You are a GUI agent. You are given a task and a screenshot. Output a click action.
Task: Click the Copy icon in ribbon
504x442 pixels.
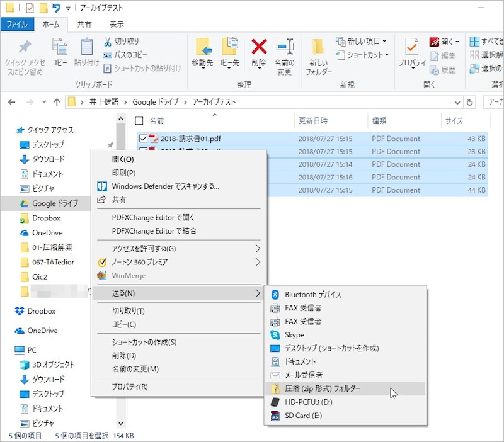pyautogui.click(x=60, y=47)
